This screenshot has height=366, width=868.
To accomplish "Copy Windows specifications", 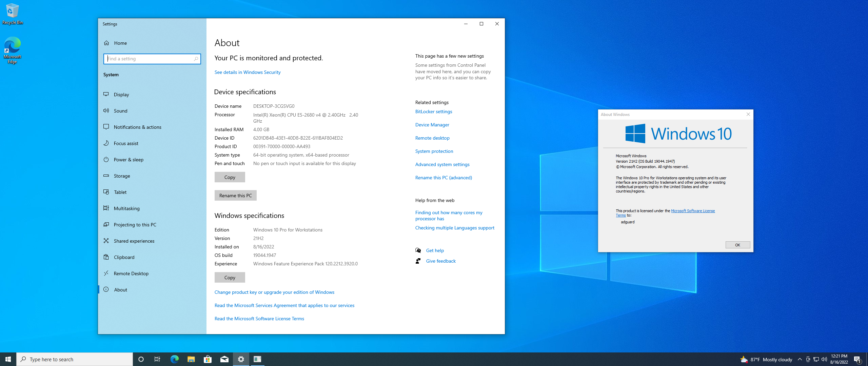I will coord(230,278).
